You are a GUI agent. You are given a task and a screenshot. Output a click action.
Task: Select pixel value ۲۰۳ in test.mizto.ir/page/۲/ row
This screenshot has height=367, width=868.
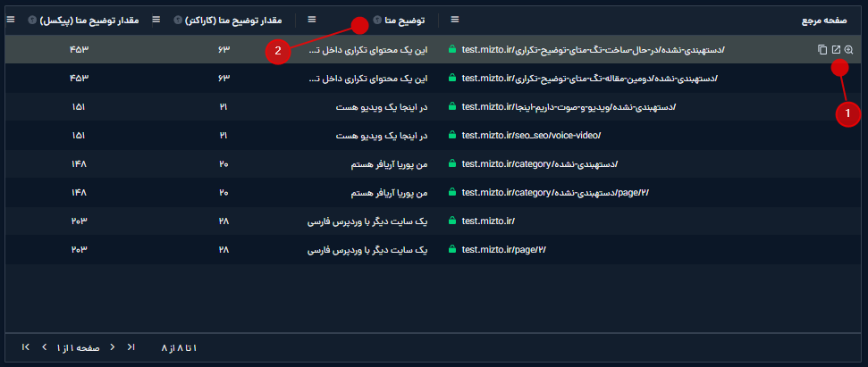(x=80, y=250)
